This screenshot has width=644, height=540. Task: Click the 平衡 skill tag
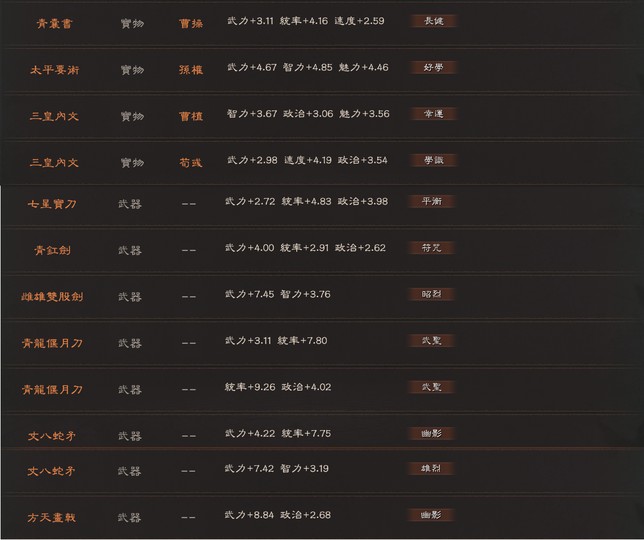point(431,201)
